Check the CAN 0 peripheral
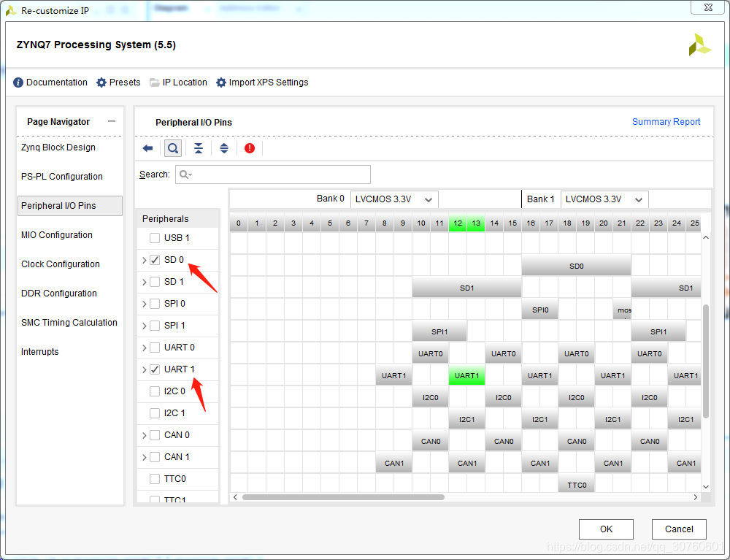Screen dimensions: 730x560 155,434
